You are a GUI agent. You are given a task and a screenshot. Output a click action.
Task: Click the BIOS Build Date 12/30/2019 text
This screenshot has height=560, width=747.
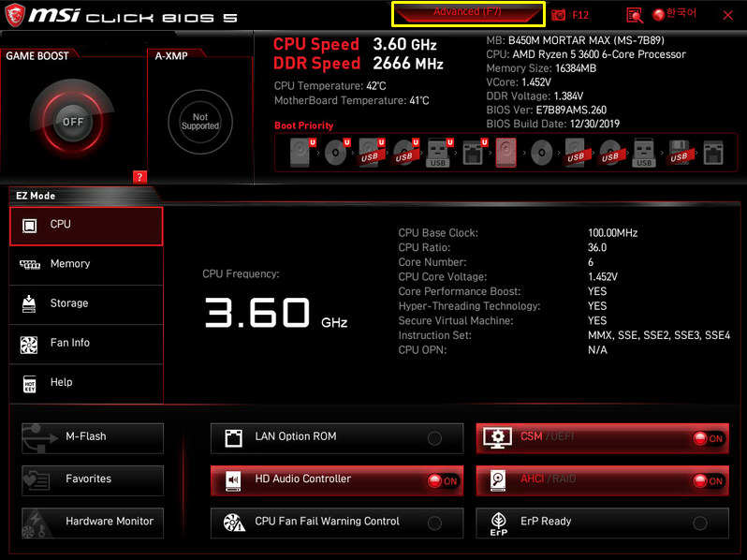point(552,124)
